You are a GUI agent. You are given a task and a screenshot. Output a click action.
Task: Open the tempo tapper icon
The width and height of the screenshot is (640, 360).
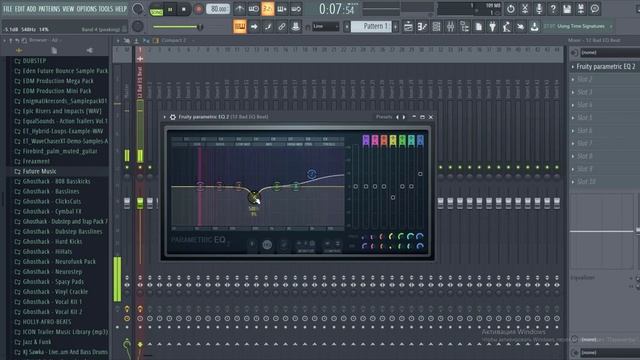(507, 27)
